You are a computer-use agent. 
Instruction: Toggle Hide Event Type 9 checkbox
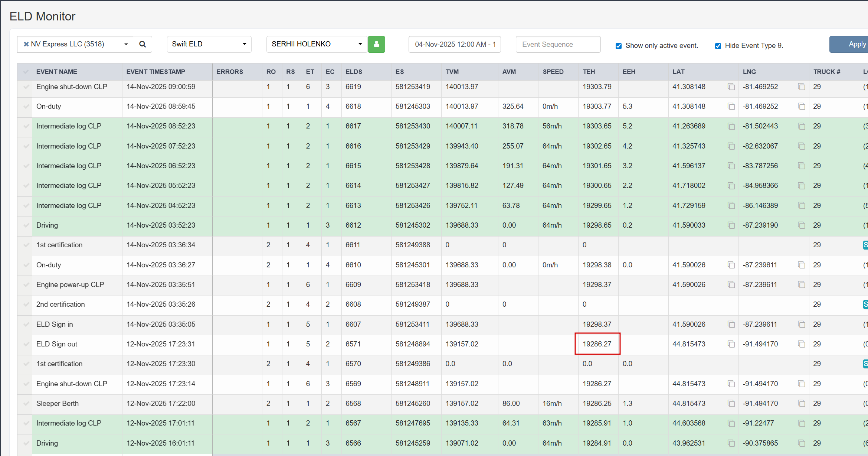tap(718, 46)
